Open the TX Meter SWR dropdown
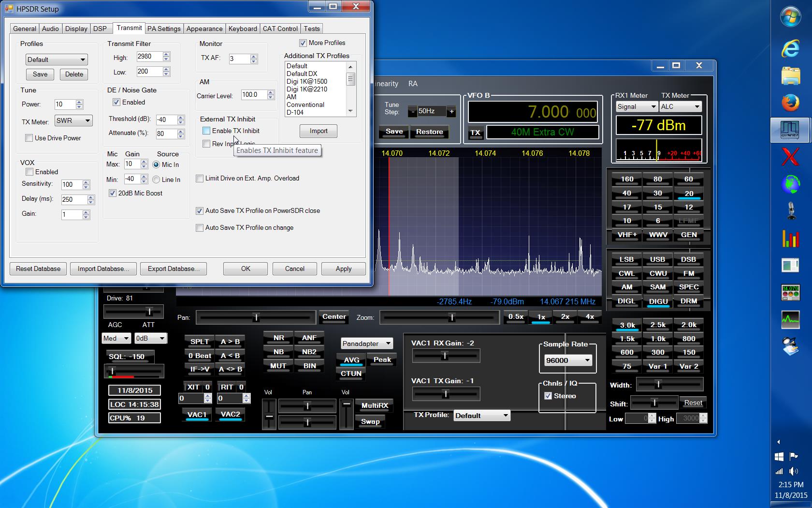This screenshot has width=812, height=508. pos(73,120)
